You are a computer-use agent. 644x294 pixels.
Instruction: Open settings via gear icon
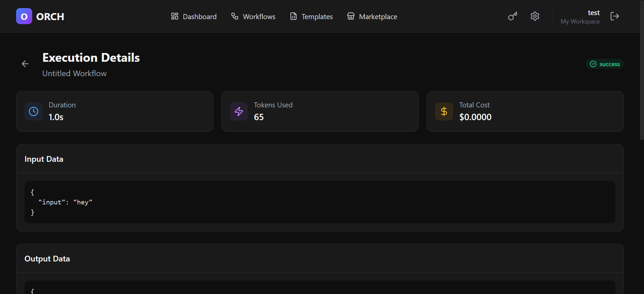(x=535, y=16)
